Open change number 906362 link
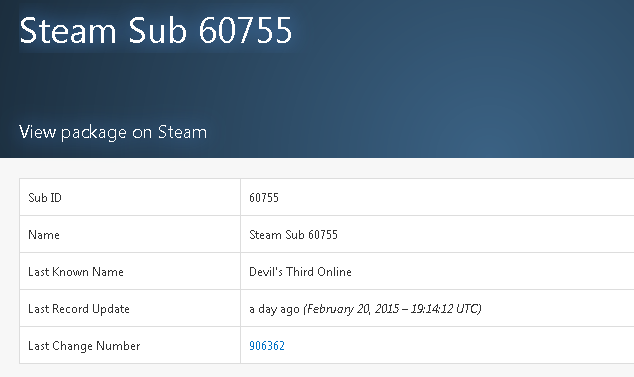 (267, 346)
